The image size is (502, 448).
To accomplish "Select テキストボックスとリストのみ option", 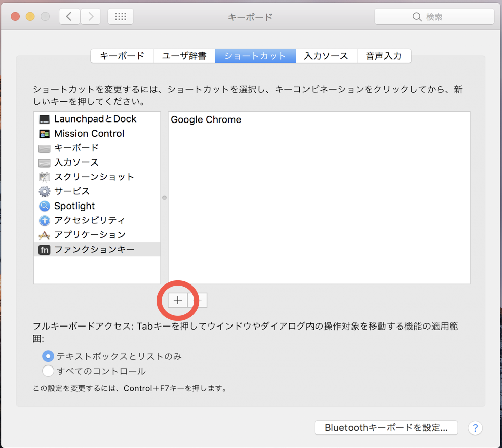I will (48, 356).
